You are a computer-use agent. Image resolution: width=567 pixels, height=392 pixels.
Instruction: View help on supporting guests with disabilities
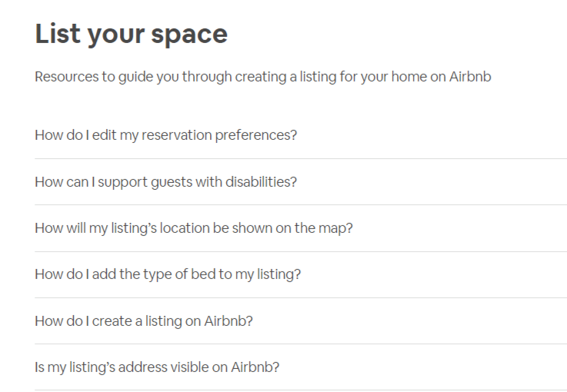[165, 182]
